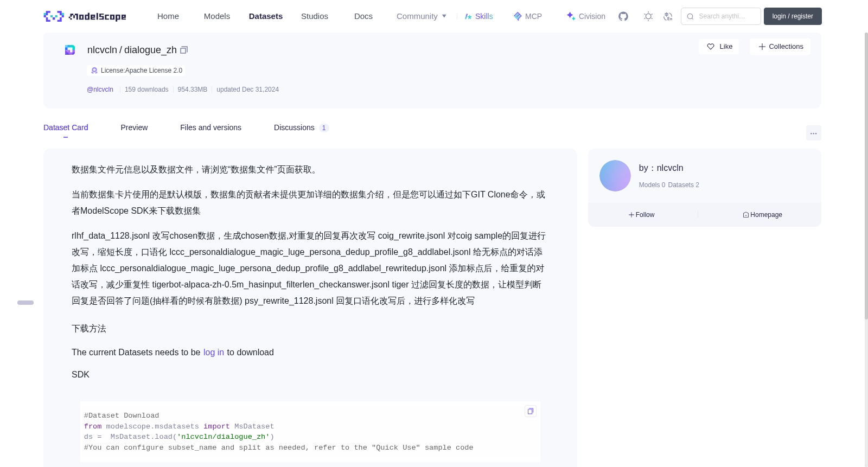The height and width of the screenshot is (467, 868).
Task: Switch to the Dataset Card tab
Action: click(66, 127)
